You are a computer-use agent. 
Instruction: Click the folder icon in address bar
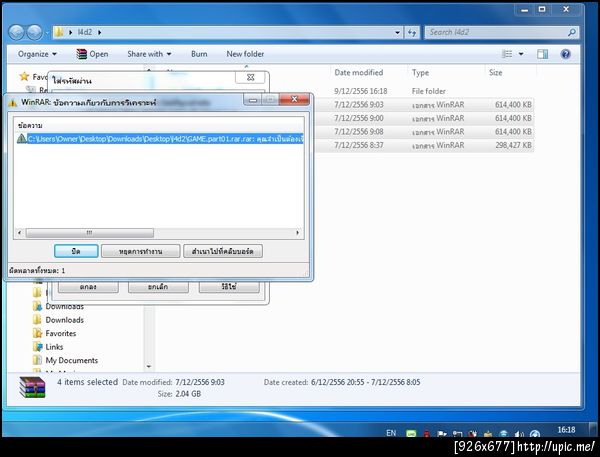(59, 32)
